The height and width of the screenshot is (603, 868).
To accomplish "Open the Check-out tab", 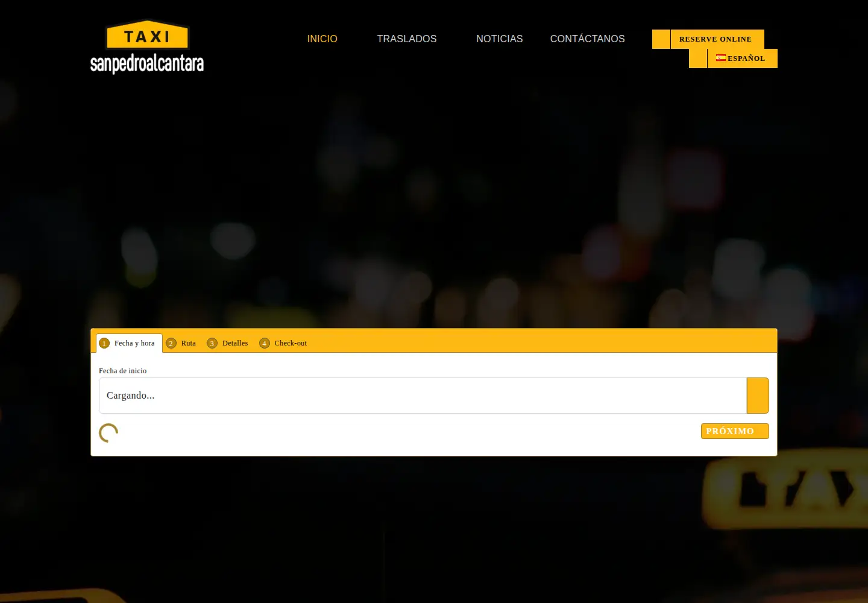I will point(283,343).
